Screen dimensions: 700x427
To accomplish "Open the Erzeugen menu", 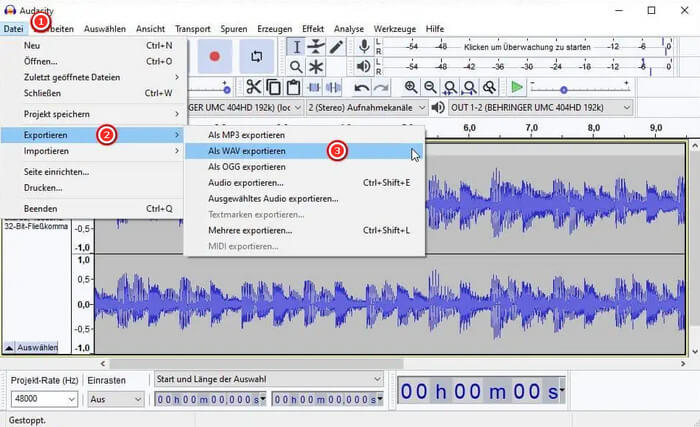I will pos(275,29).
